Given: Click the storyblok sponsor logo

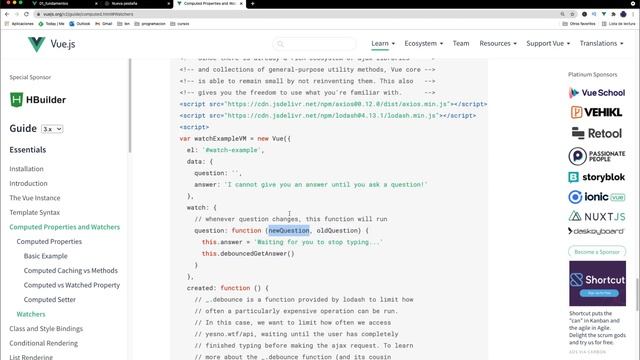Looking at the screenshot, I should point(597,177).
